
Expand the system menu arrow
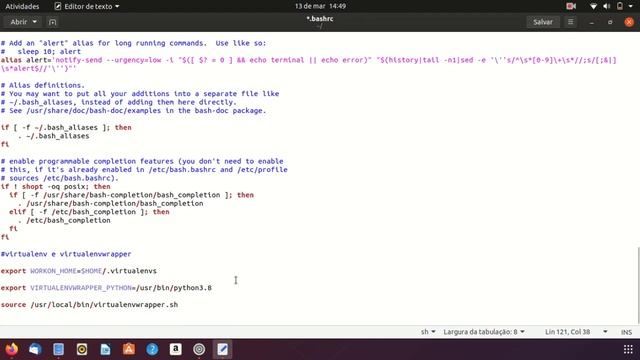(631, 6)
